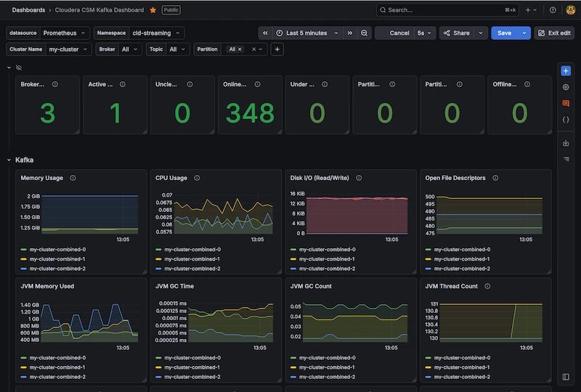This screenshot has height=392, width=581.
Task: Open the Share options dropdown arrow
Action: pos(481,33)
